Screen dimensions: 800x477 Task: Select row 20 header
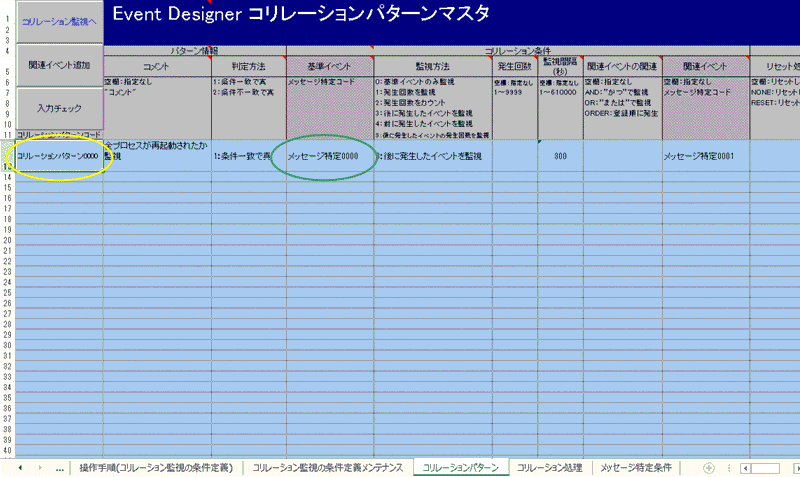click(x=8, y=240)
